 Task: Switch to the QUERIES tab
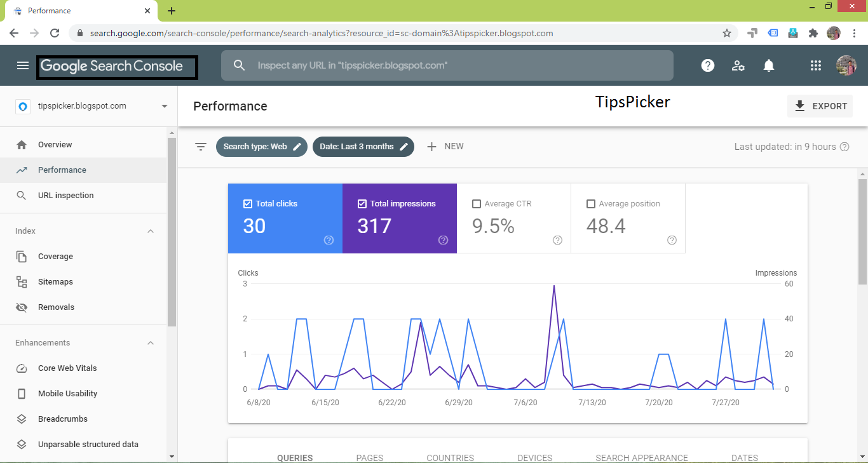point(295,457)
